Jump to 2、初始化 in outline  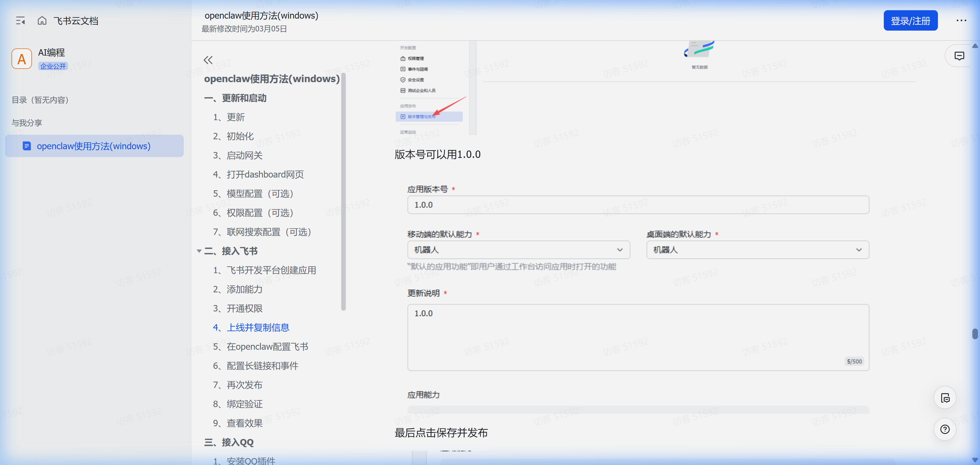point(233,136)
